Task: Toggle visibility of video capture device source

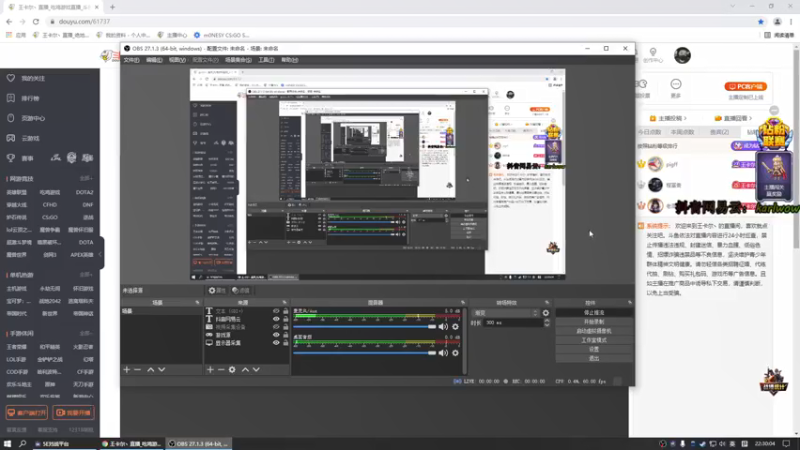Action: point(276,327)
